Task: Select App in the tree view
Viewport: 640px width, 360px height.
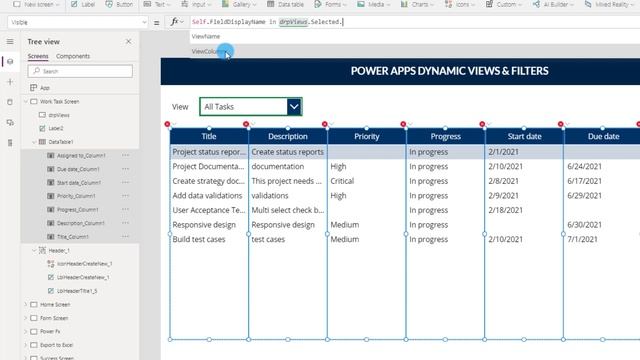Action: coord(44,88)
